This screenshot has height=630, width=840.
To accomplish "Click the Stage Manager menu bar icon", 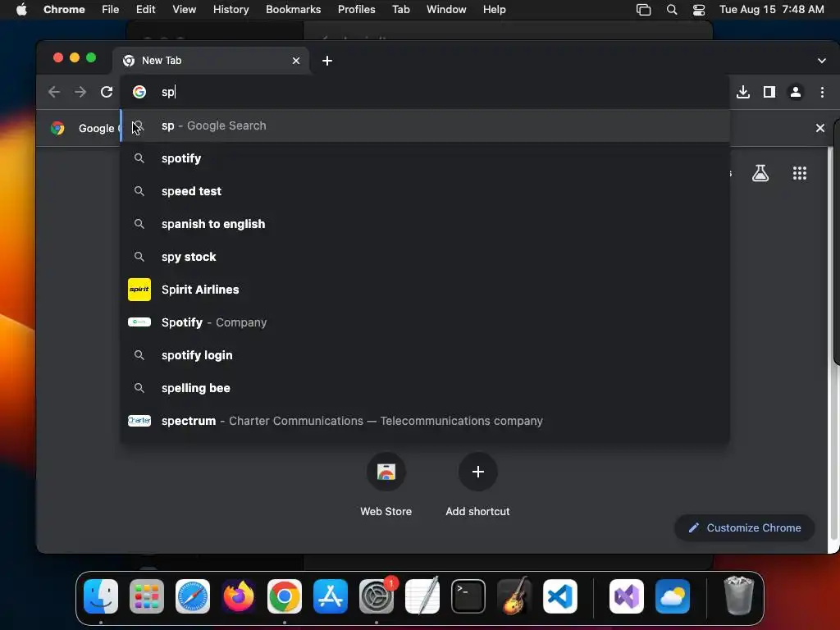I will [643, 9].
